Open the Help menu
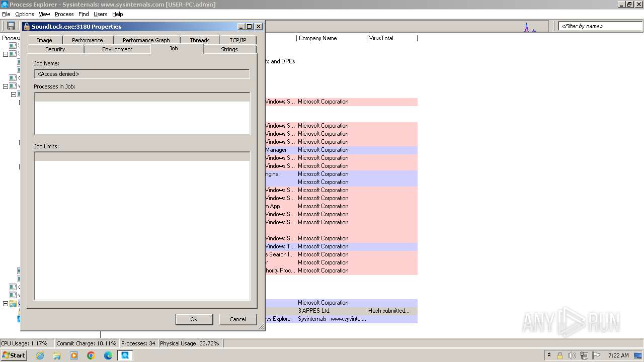This screenshot has height=362, width=644. (117, 14)
